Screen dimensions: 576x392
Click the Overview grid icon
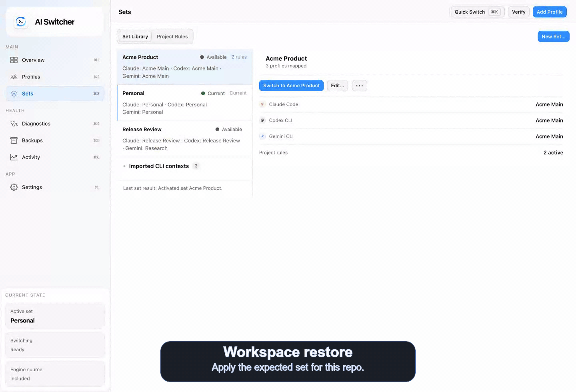pyautogui.click(x=14, y=60)
